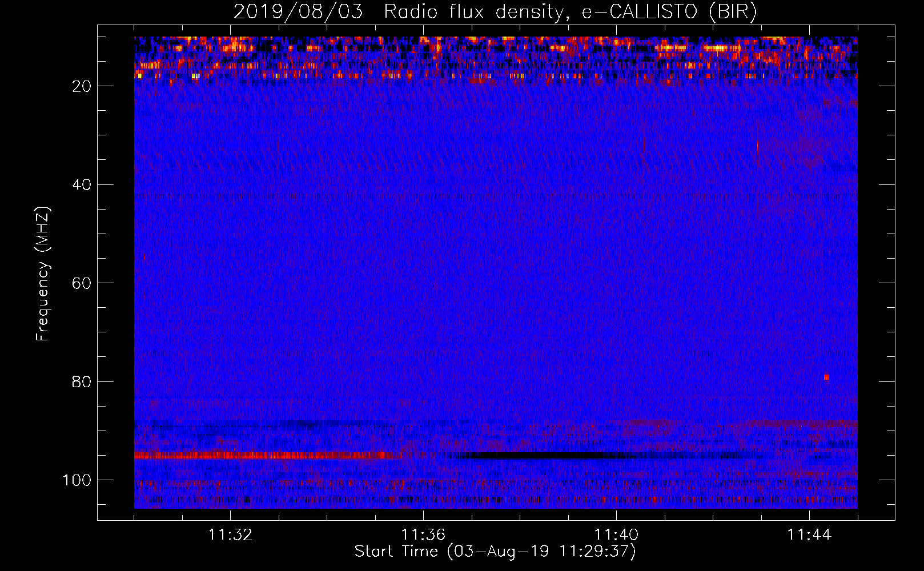Image resolution: width=924 pixels, height=571 pixels.
Task: Click the 'Start Time (03-Aug-19 11:29:37)' x-axis label
Action: [x=495, y=552]
